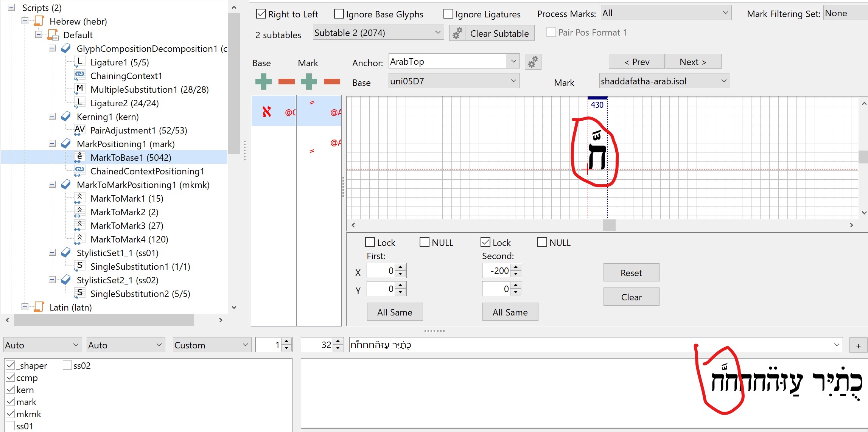Click the All Same button for Second
This screenshot has width=868, height=432.
pyautogui.click(x=509, y=311)
